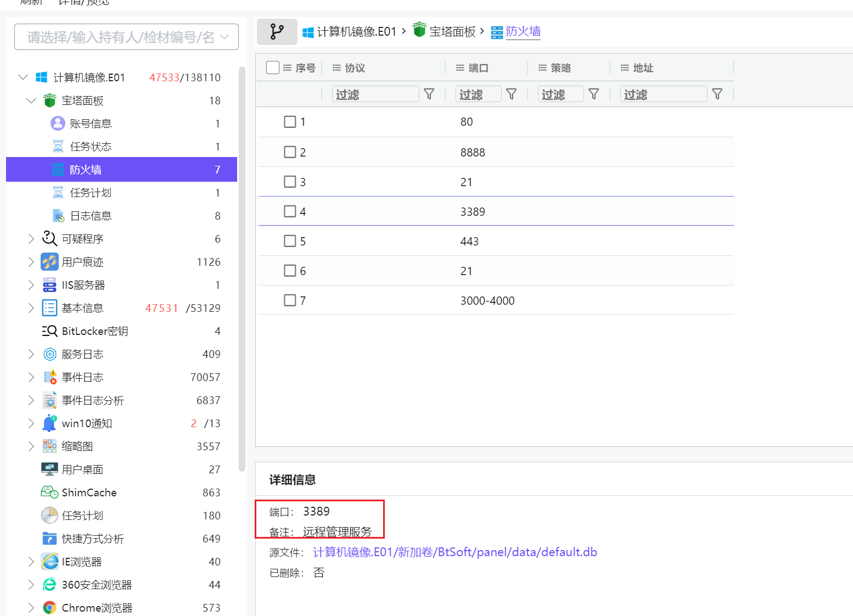The image size is (853, 616).
Task: Click the Chrome浏览器 icon in the tree
Action: click(49, 608)
